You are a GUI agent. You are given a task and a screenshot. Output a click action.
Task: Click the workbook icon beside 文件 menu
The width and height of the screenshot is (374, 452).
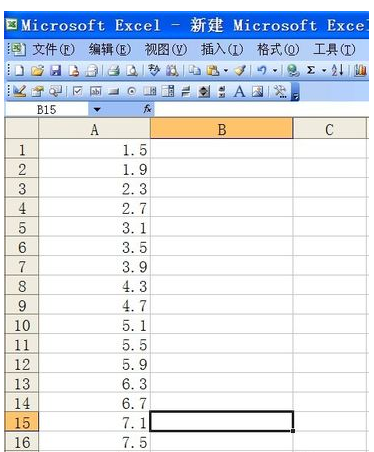click(x=19, y=50)
